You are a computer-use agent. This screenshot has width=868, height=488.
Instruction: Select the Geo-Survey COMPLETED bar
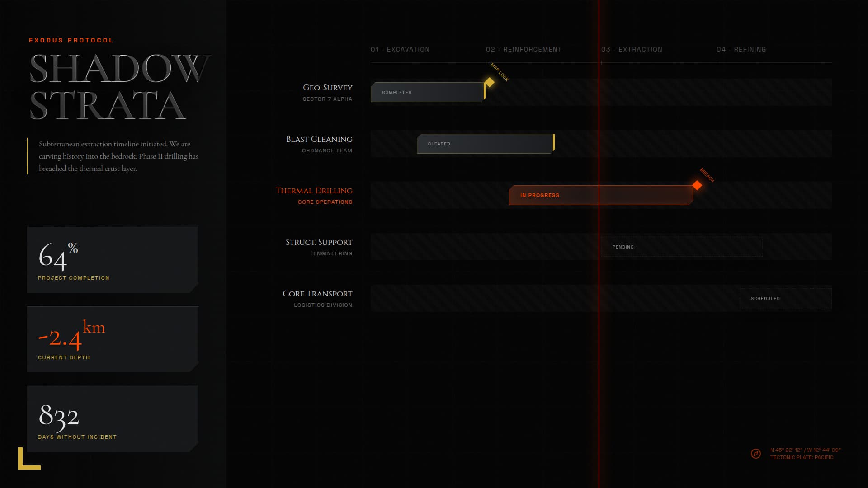tap(427, 92)
